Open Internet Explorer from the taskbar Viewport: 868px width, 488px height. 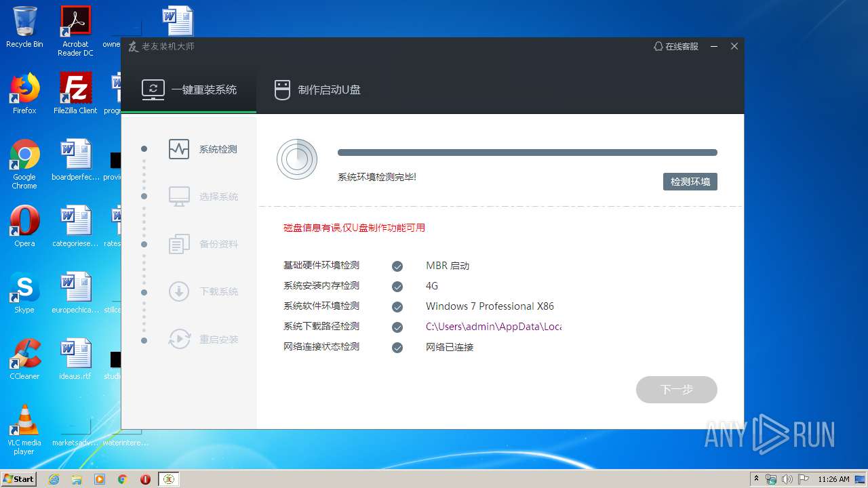pos(54,479)
